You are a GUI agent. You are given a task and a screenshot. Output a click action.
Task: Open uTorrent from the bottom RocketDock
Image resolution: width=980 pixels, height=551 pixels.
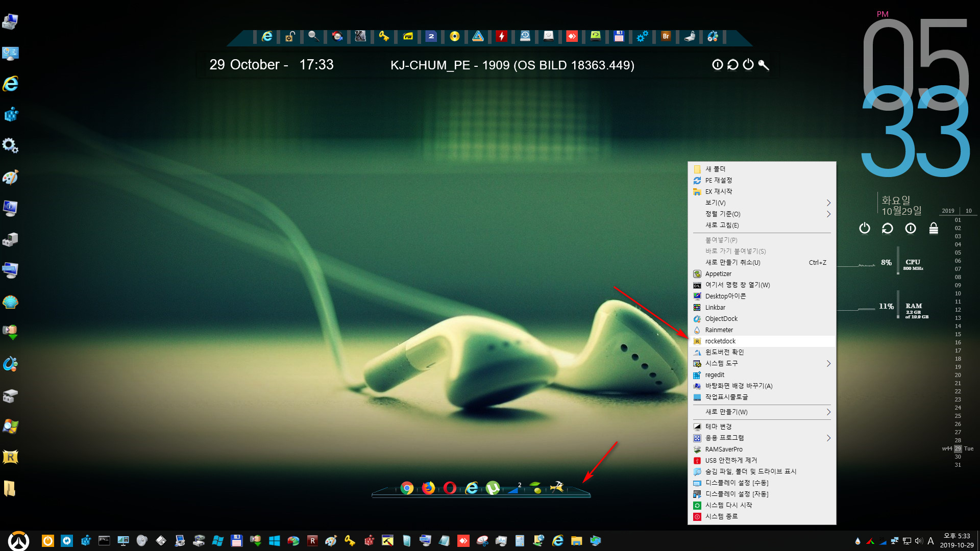tap(493, 488)
